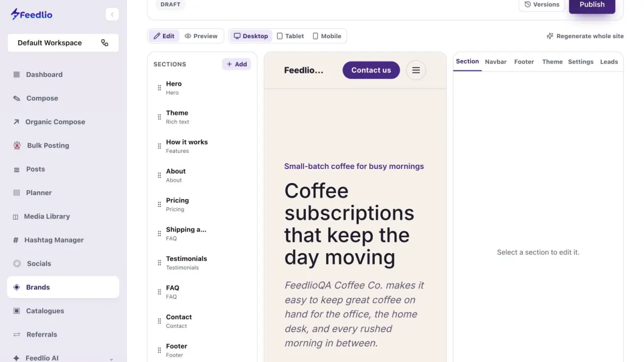The image size is (644, 362).
Task: Collapse the sidebar with the chevron button
Action: [112, 15]
